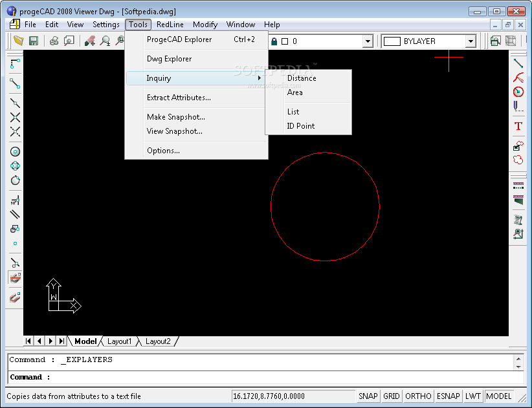
Task: Click the Distance measure ruler icon
Action: point(518,186)
